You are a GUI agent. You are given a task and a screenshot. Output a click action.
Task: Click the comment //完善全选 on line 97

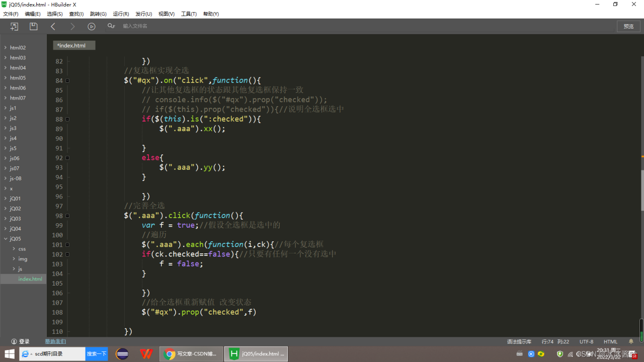[x=144, y=206]
